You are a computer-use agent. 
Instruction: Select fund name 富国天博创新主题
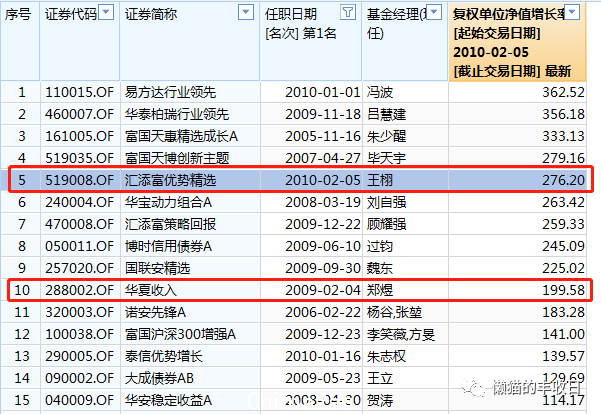(177, 158)
